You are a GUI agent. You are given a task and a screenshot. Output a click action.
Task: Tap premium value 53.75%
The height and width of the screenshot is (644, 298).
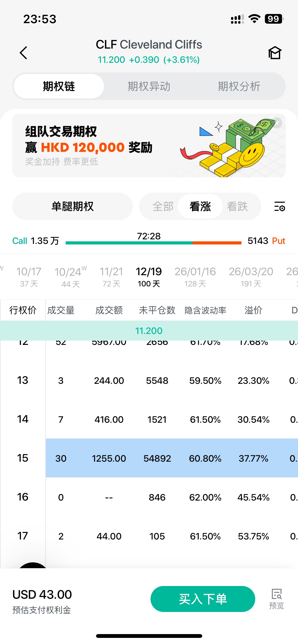[x=253, y=536]
